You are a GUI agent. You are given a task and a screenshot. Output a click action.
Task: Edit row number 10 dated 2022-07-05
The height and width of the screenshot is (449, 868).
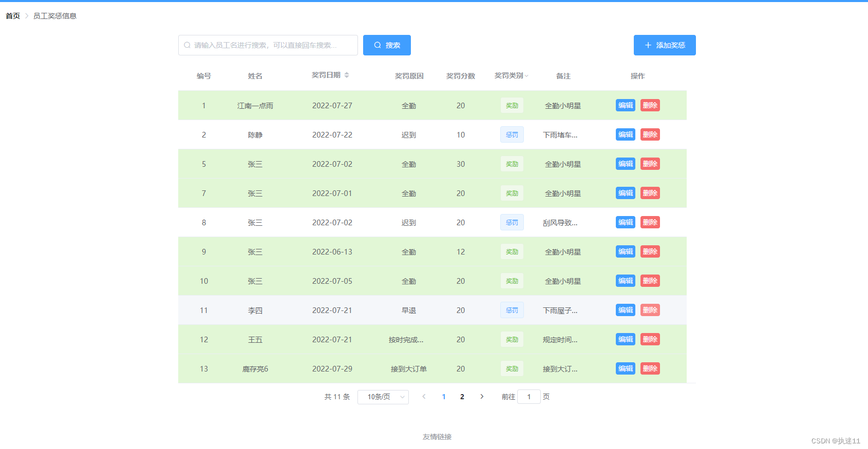pos(626,281)
